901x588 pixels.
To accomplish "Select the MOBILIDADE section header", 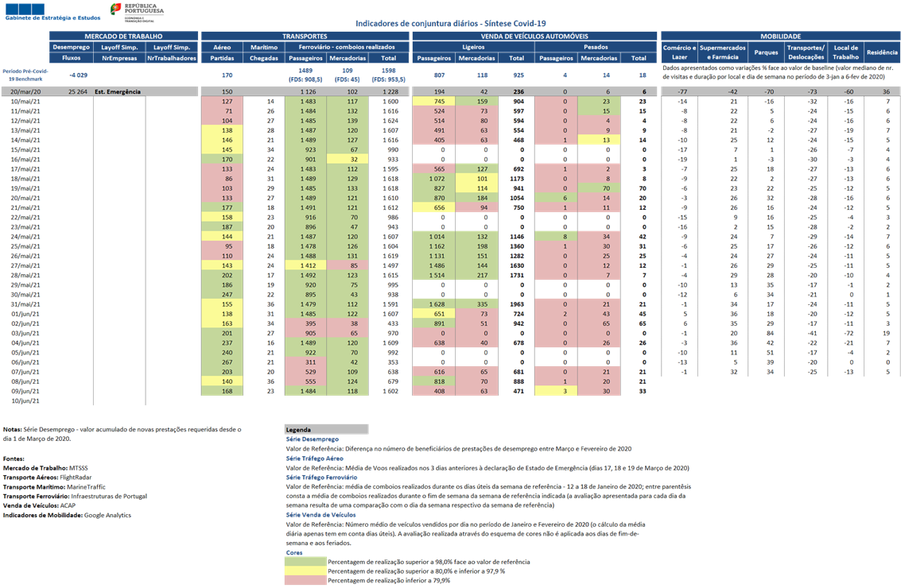I will click(780, 37).
